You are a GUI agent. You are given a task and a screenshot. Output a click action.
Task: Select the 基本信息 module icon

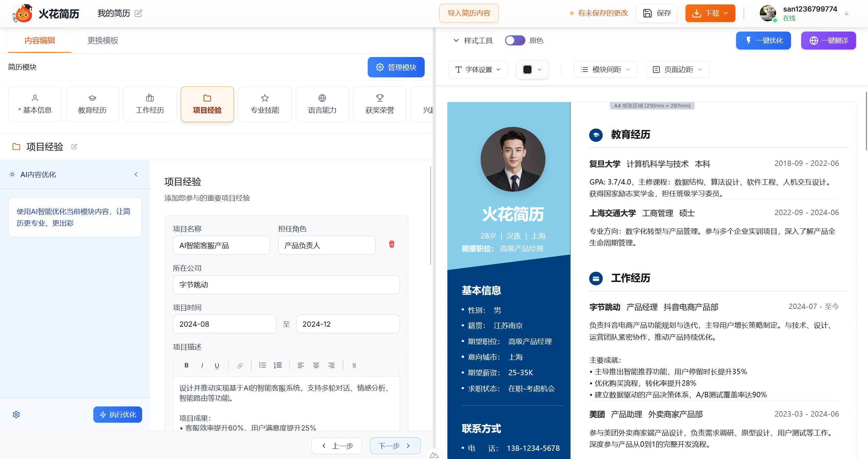tap(35, 98)
